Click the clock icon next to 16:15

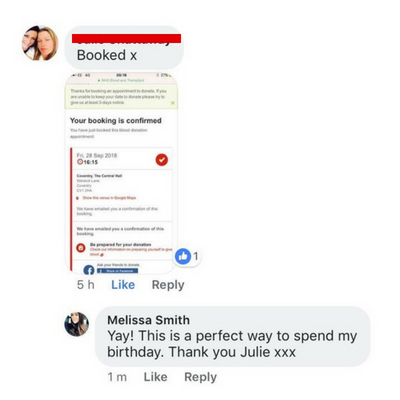click(80, 162)
